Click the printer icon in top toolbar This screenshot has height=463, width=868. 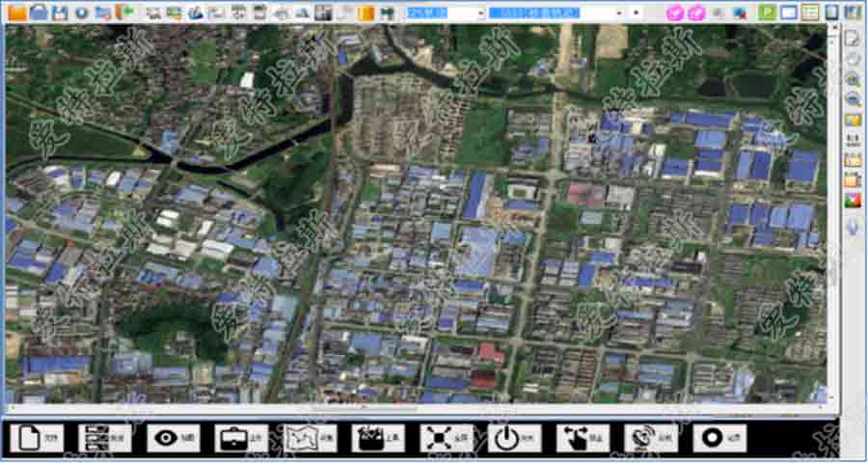tap(281, 13)
